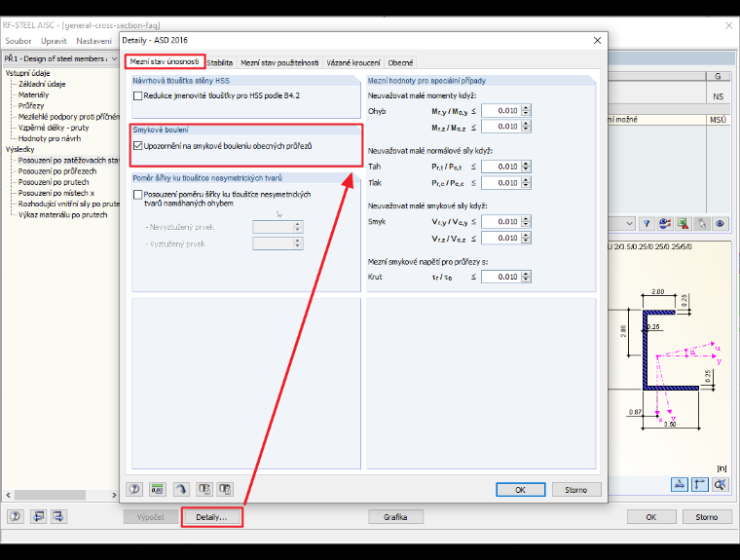The height and width of the screenshot is (560, 740).
Task: Switch to Mezní stav použitelnosti tab
Action: tap(279, 62)
